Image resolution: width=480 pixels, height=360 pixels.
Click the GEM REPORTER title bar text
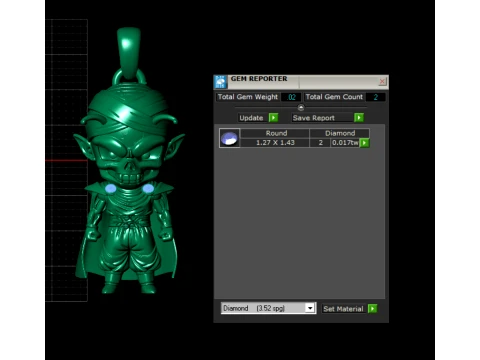pyautogui.click(x=259, y=79)
